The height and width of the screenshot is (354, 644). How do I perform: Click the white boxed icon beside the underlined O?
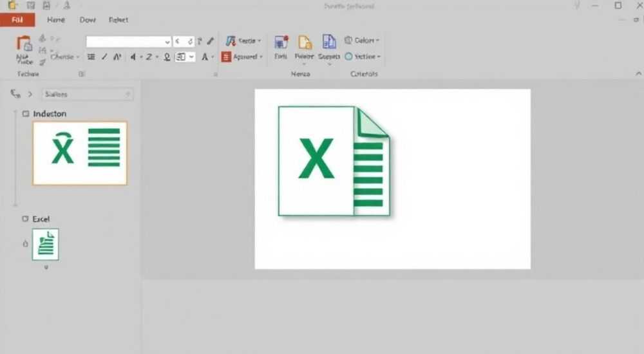181,57
